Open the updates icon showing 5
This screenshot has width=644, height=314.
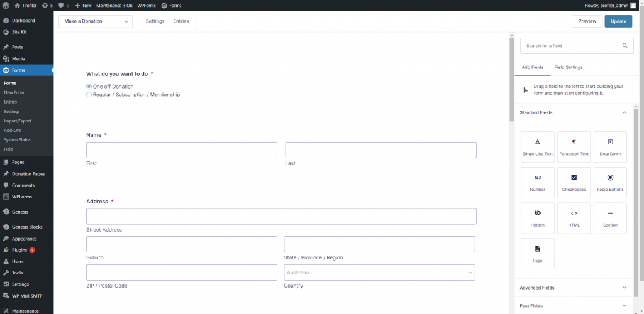tap(47, 5)
